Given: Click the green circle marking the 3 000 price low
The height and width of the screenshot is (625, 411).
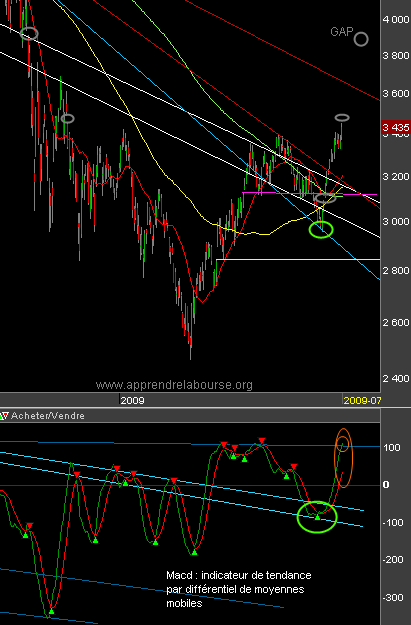Looking at the screenshot, I should [x=321, y=230].
